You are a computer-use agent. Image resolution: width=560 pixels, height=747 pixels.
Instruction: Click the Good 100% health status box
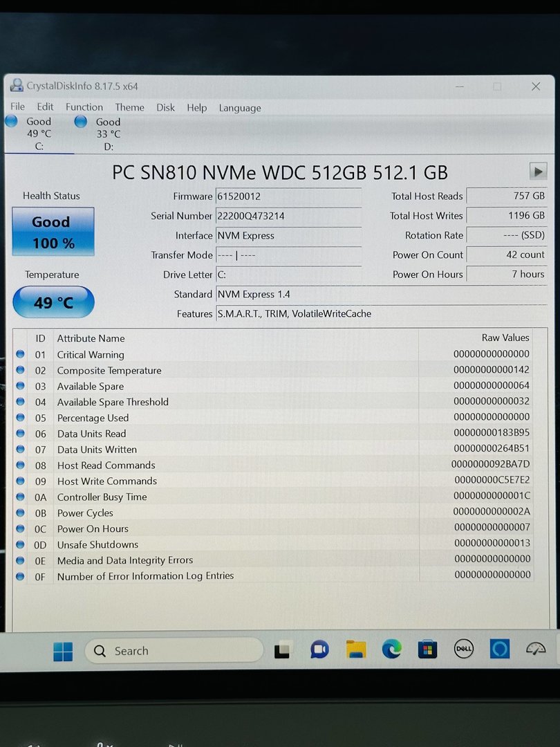click(x=53, y=232)
